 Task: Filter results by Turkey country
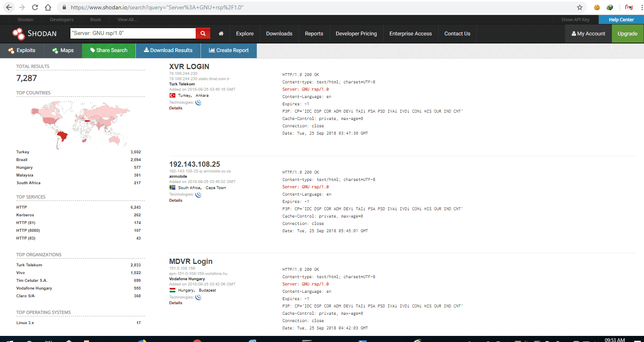23,152
